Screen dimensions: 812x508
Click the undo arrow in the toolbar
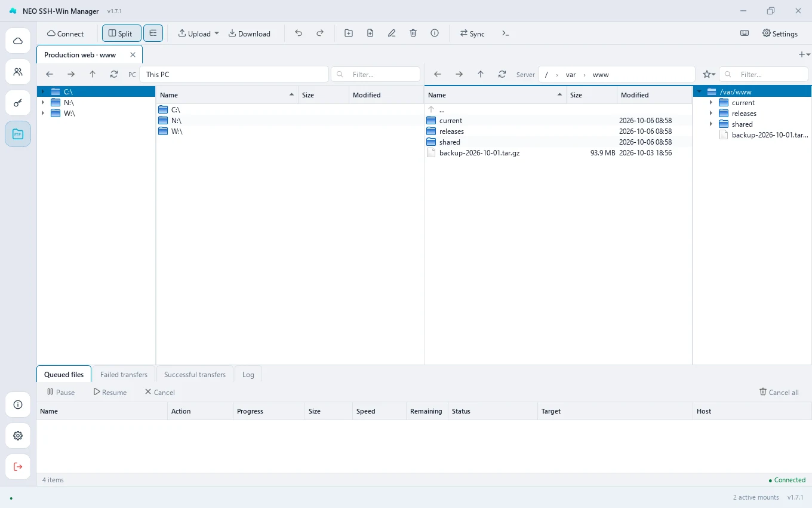pos(299,33)
